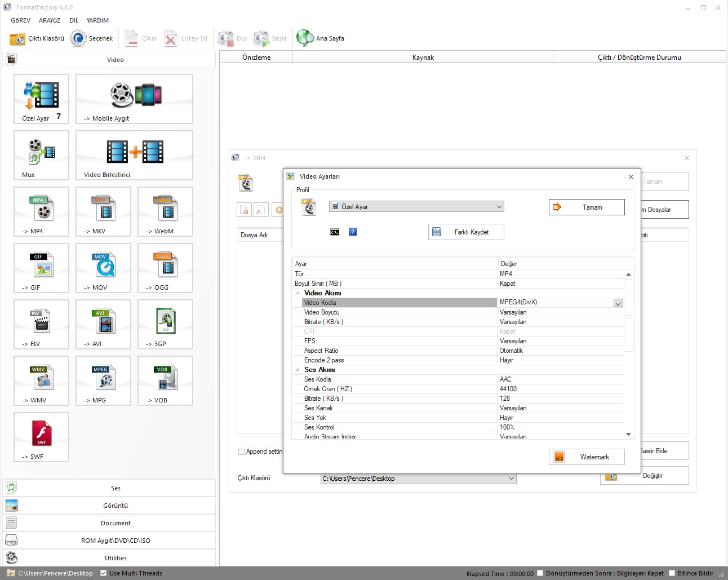The width and height of the screenshot is (728, 580).
Task: Expand the Document category panel
Action: pos(109,523)
